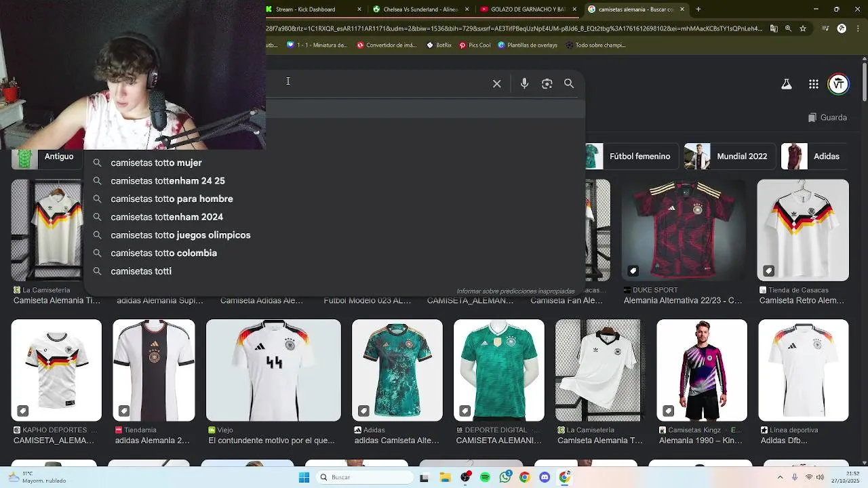Open image search via the camera lens icon
This screenshot has width=868, height=488.
547,83
